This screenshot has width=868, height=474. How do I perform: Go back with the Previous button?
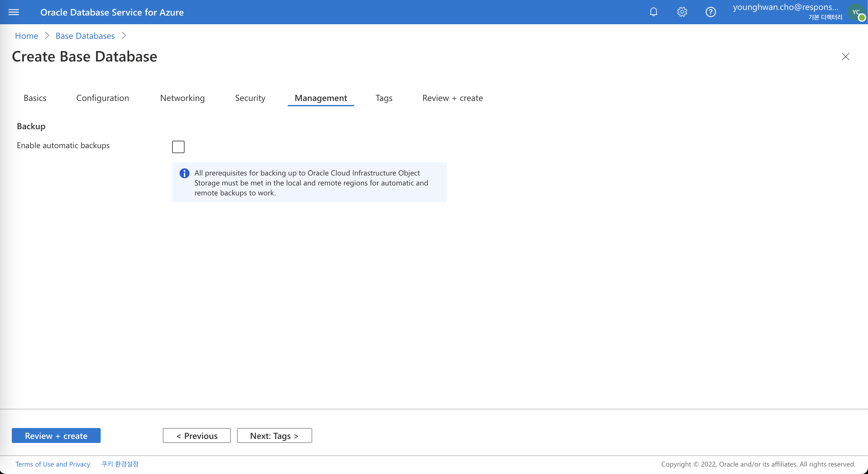(197, 435)
